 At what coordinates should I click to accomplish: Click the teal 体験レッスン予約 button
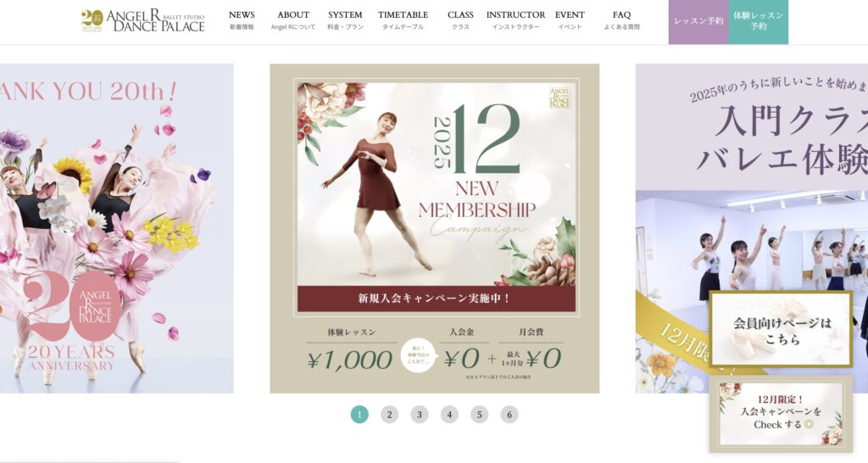[x=759, y=21]
